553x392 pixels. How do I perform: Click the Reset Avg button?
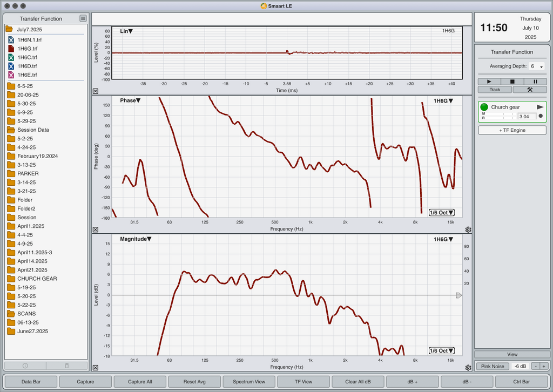[x=194, y=381]
